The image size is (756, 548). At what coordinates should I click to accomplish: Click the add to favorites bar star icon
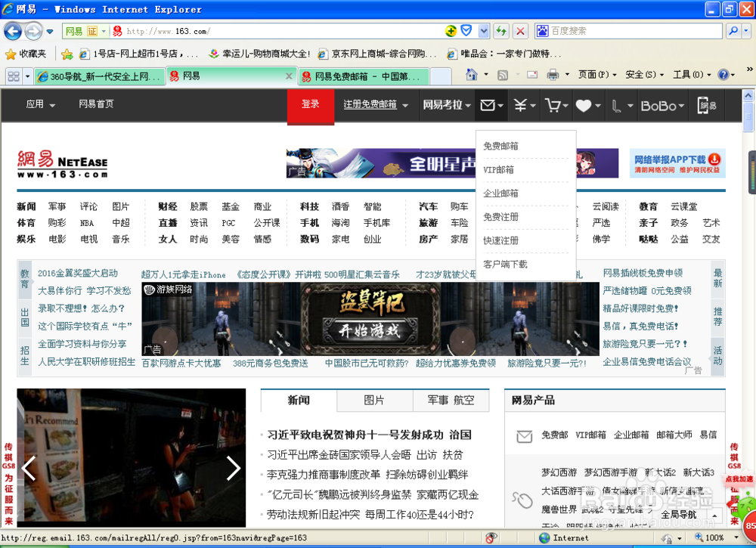point(67,54)
